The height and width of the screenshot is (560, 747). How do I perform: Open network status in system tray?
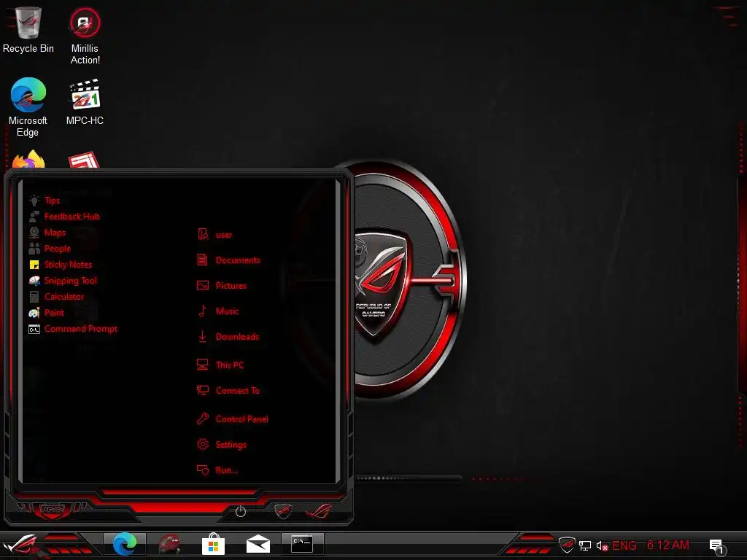pos(585,545)
